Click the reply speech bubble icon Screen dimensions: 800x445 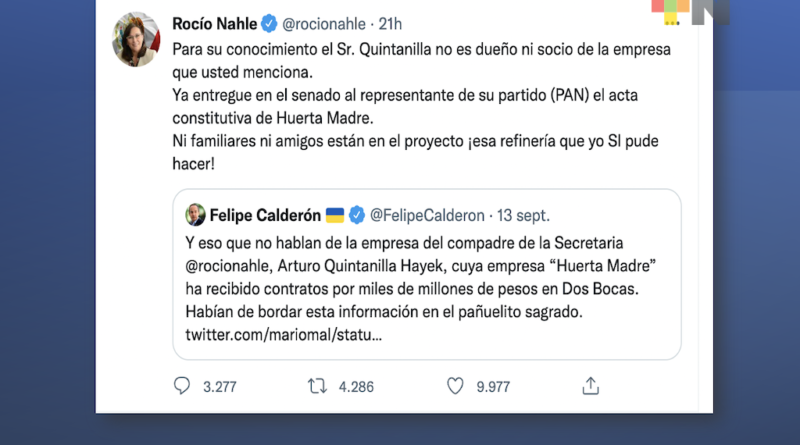[182, 385]
